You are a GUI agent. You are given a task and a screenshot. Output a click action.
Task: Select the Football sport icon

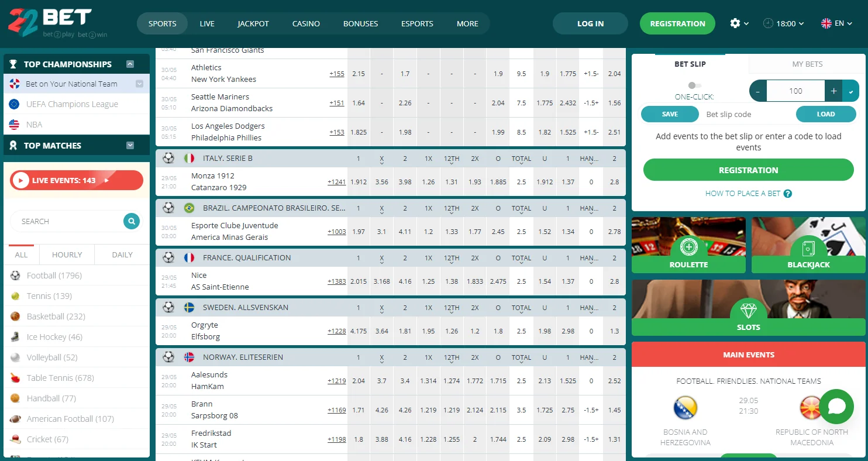click(16, 276)
